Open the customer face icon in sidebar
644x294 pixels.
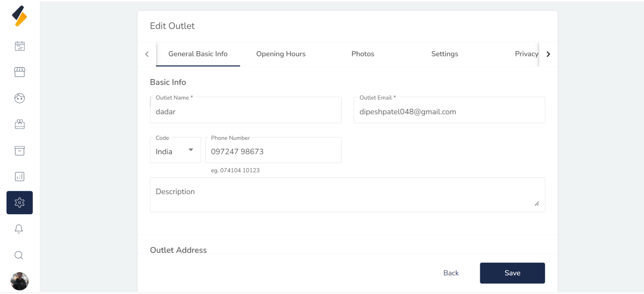pyautogui.click(x=20, y=98)
